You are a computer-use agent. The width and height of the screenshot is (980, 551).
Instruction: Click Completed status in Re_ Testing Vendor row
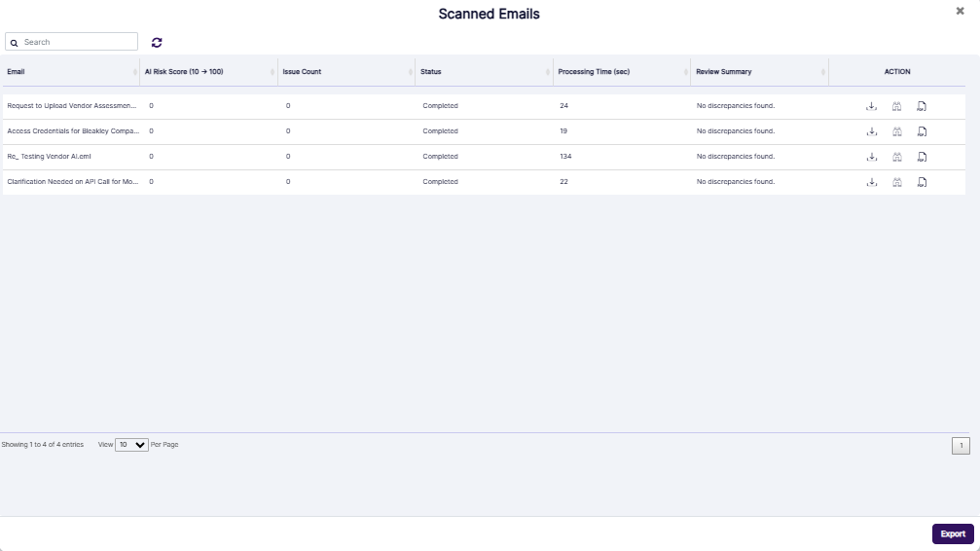tap(440, 157)
